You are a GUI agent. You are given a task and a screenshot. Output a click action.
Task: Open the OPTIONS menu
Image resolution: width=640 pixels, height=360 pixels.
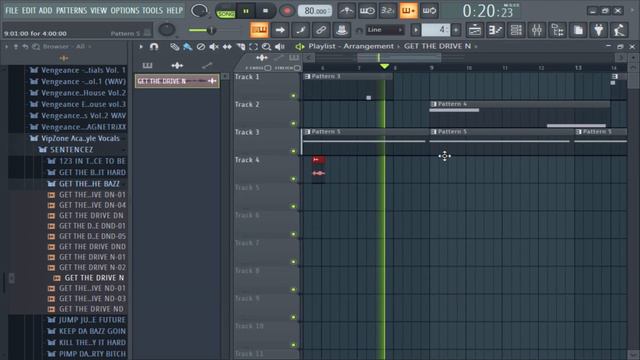(125, 10)
